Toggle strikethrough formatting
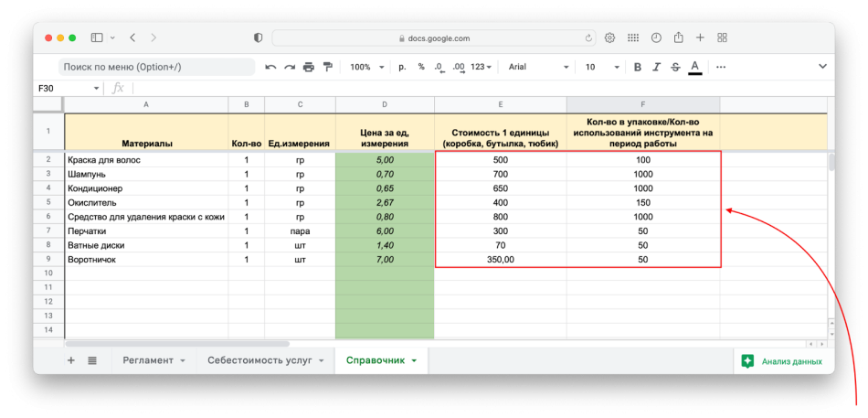 675,67
